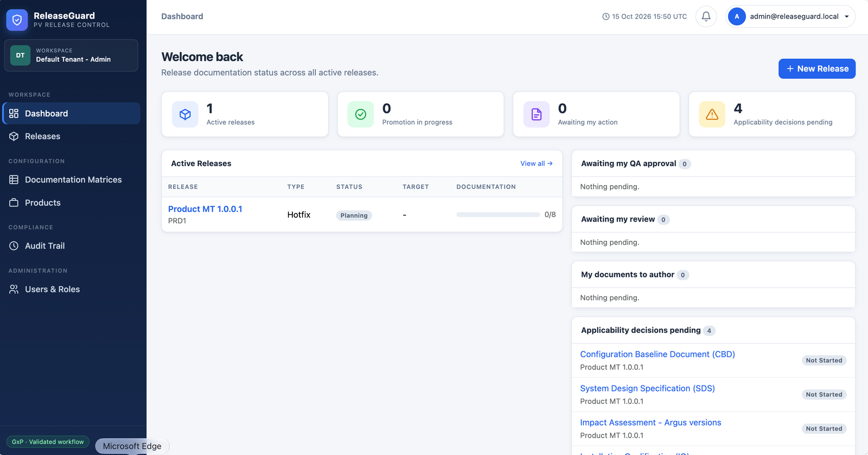Click the Default Tenant workspace switcher

tap(71, 55)
